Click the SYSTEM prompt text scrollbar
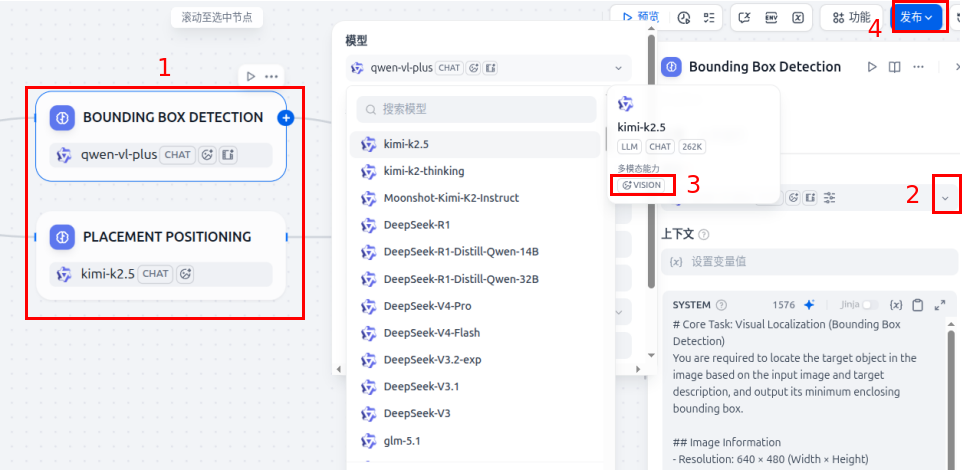This screenshot has width=963, height=471. (x=951, y=399)
